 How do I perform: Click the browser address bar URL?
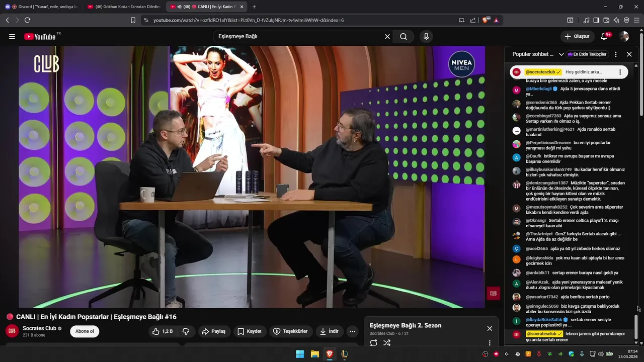[248, 20]
